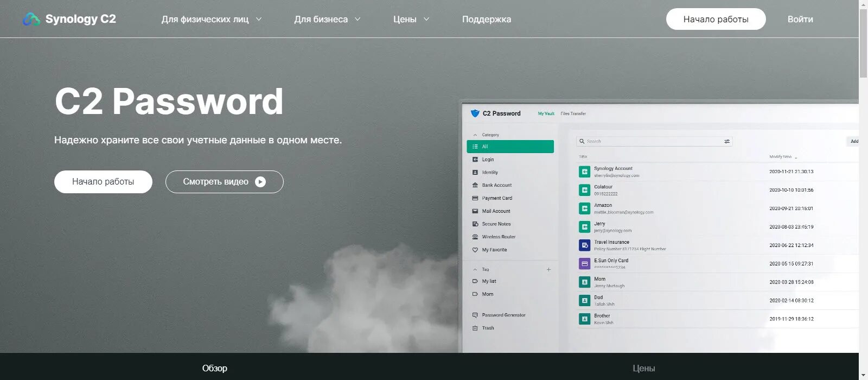The height and width of the screenshot is (380, 868).
Task: Select Files Transfer tab in preview
Action: (573, 113)
